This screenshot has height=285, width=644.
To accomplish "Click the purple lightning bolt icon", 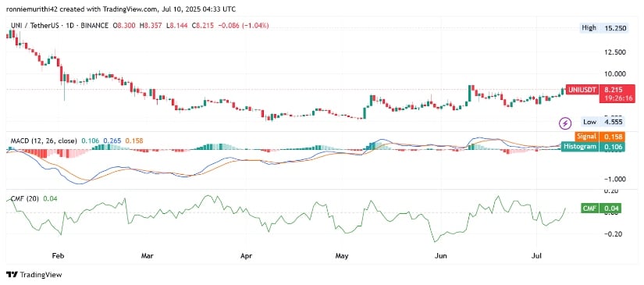I will (566, 123).
